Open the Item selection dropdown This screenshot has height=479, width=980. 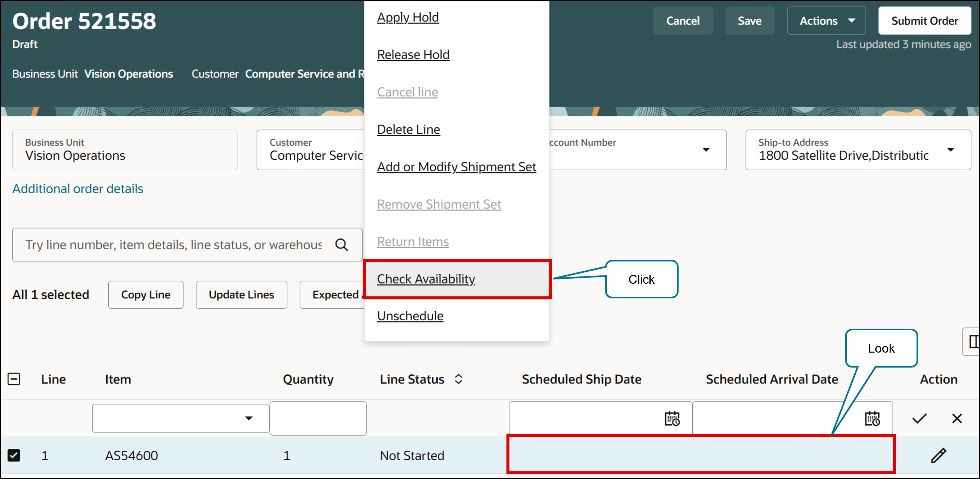[x=249, y=418]
